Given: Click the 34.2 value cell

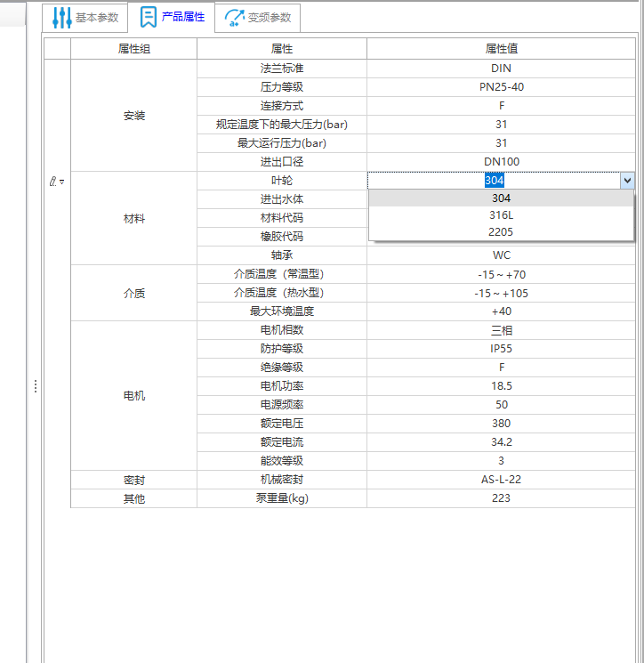Looking at the screenshot, I should click(x=501, y=442).
